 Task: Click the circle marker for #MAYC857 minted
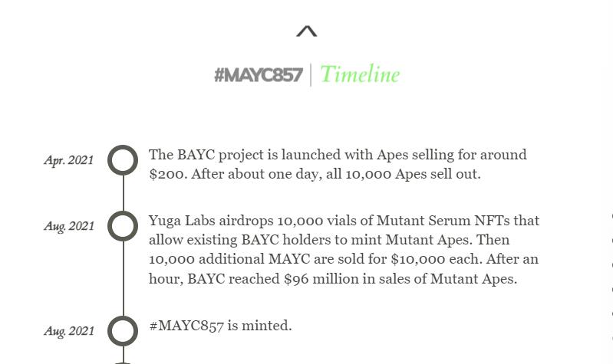123,331
